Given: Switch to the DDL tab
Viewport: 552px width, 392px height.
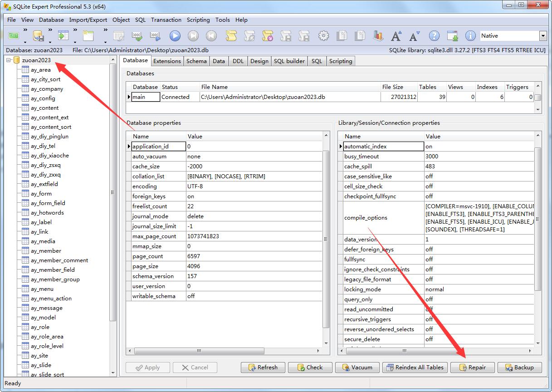Looking at the screenshot, I should click(x=238, y=61).
